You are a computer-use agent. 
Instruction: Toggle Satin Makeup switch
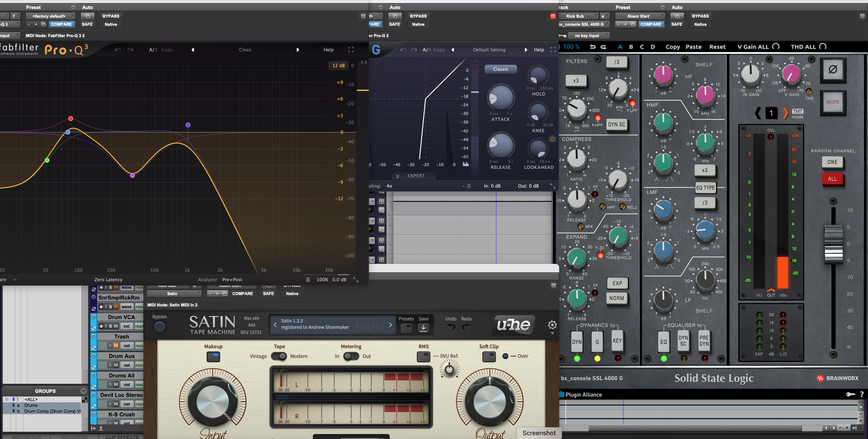(213, 357)
